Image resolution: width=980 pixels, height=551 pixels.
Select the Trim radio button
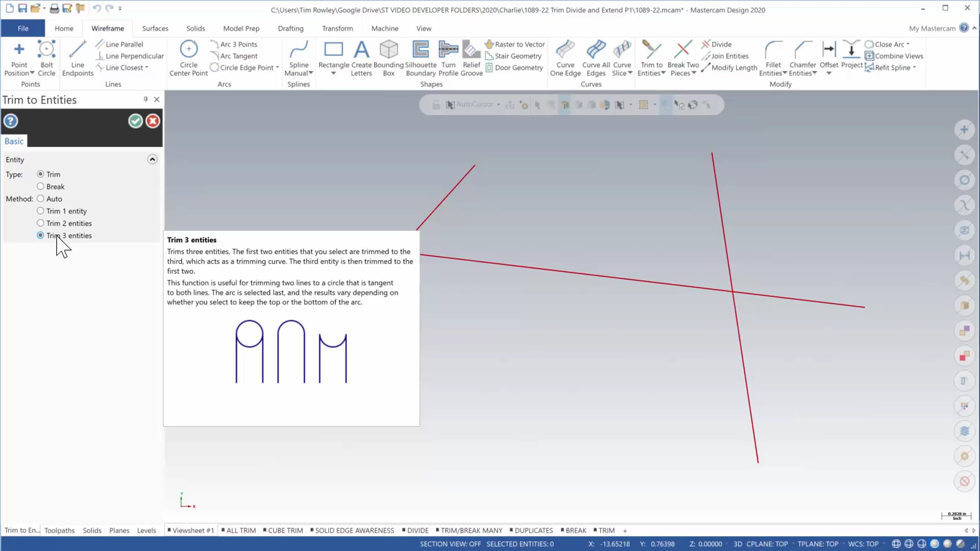[x=40, y=174]
